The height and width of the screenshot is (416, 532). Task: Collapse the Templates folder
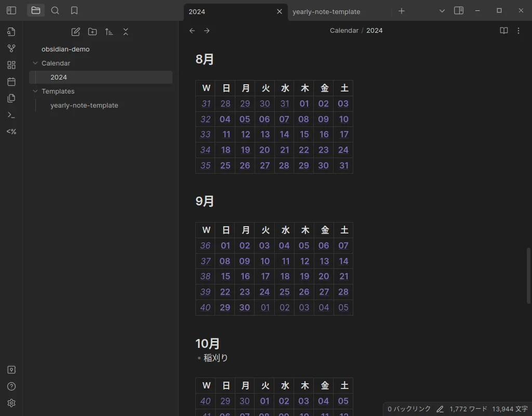(x=35, y=91)
